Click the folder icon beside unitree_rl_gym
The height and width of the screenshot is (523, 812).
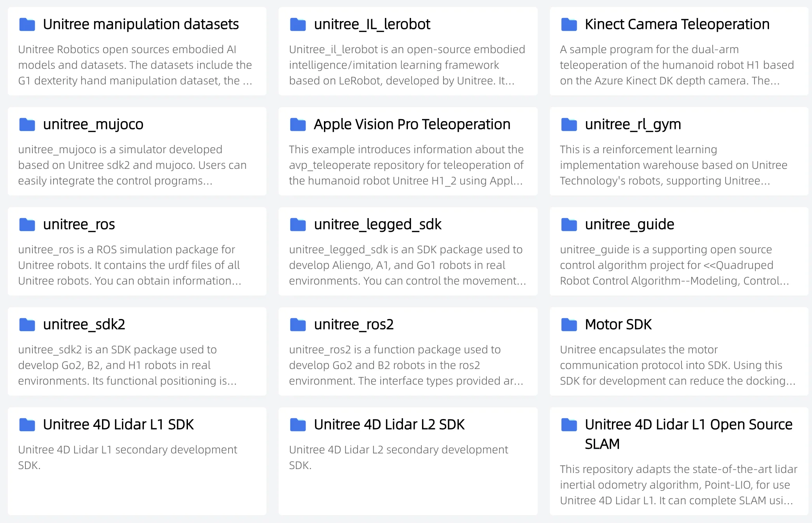click(x=569, y=124)
